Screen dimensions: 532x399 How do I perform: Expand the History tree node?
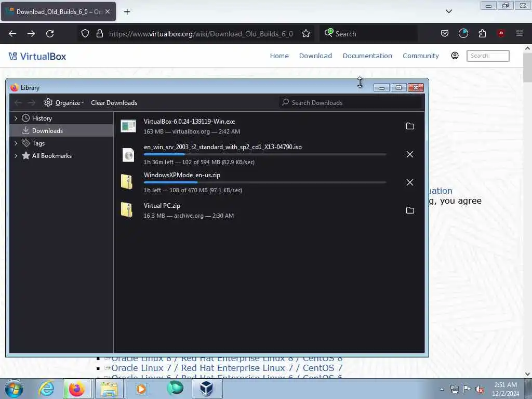(x=16, y=118)
